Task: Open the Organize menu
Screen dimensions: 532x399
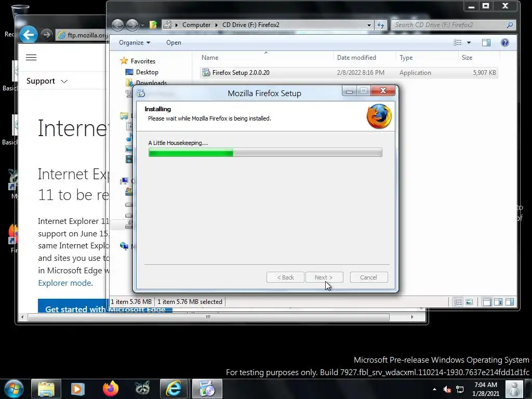Action: pos(135,43)
